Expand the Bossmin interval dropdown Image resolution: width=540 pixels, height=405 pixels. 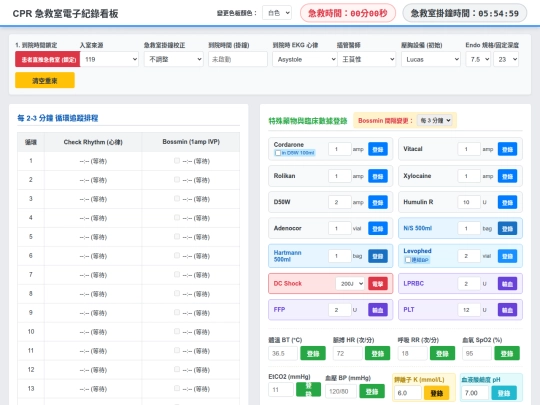click(435, 121)
